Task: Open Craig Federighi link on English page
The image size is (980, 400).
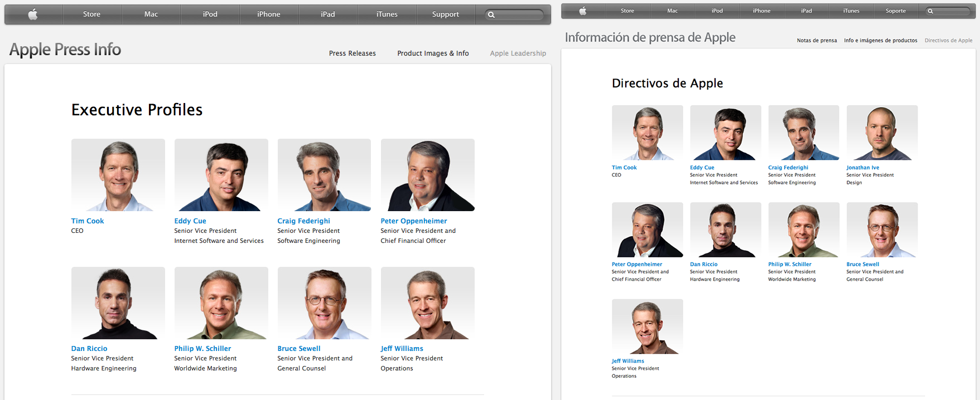Action: tap(304, 221)
